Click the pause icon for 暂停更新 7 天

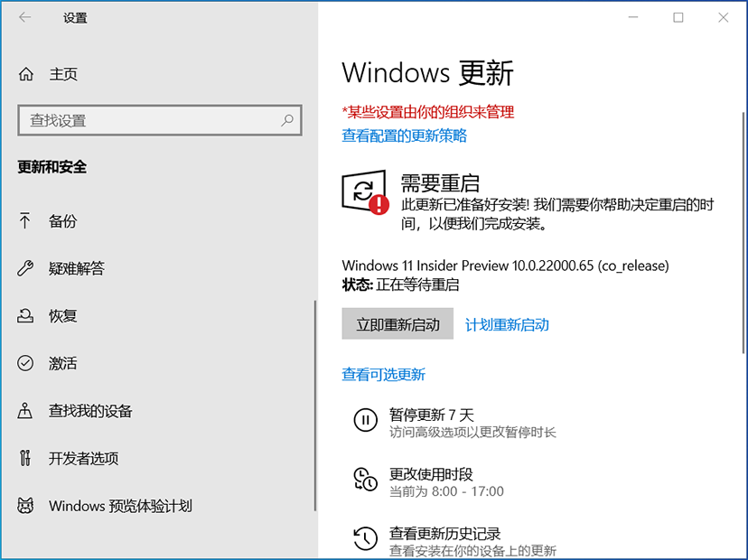pyautogui.click(x=365, y=420)
